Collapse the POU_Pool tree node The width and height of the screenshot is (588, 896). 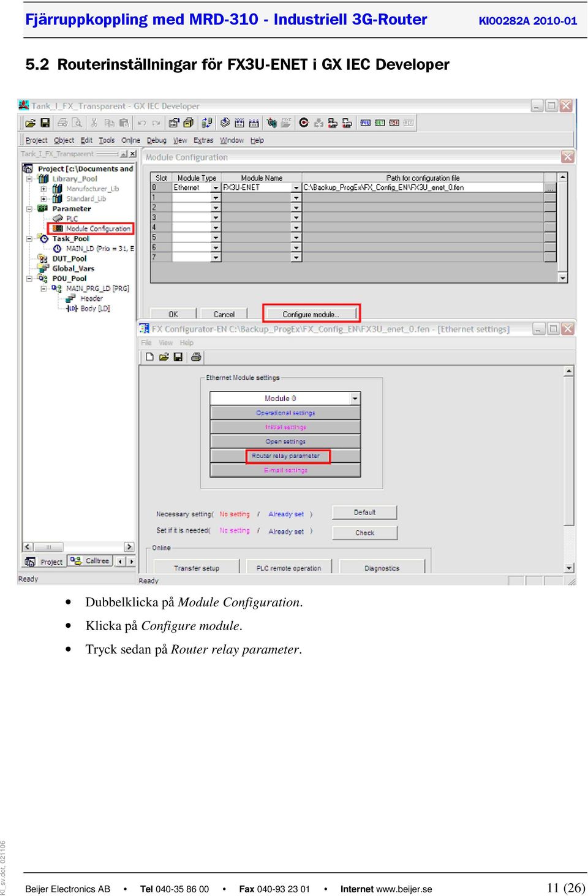pyautogui.click(x=29, y=279)
